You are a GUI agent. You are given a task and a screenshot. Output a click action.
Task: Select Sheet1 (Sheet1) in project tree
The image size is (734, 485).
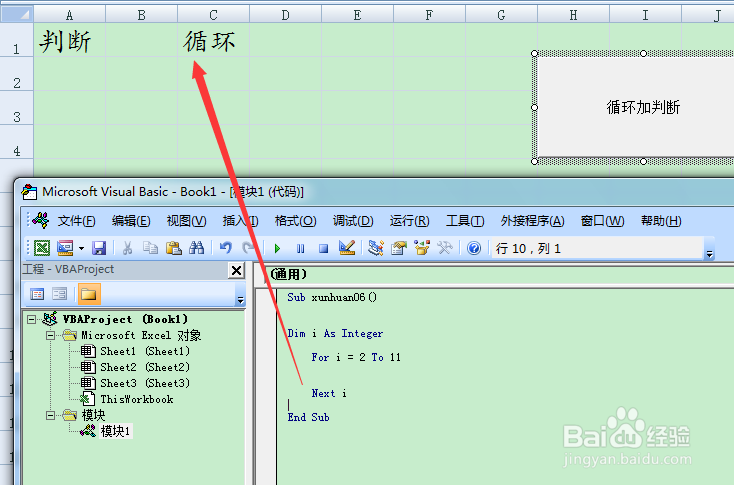(145, 351)
